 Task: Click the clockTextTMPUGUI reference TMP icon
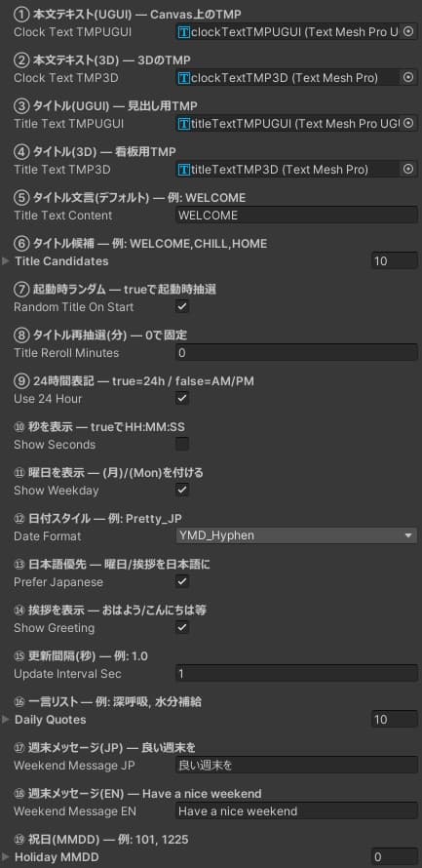183,32
